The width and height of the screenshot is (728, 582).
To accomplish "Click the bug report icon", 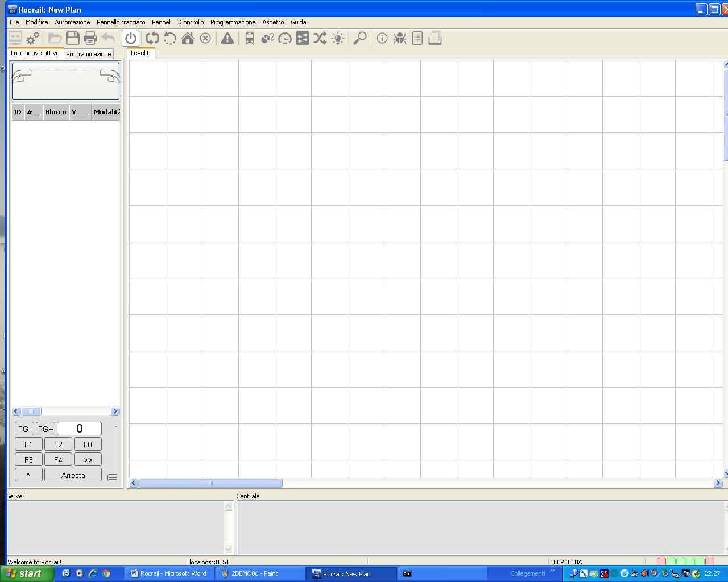I will [400, 39].
